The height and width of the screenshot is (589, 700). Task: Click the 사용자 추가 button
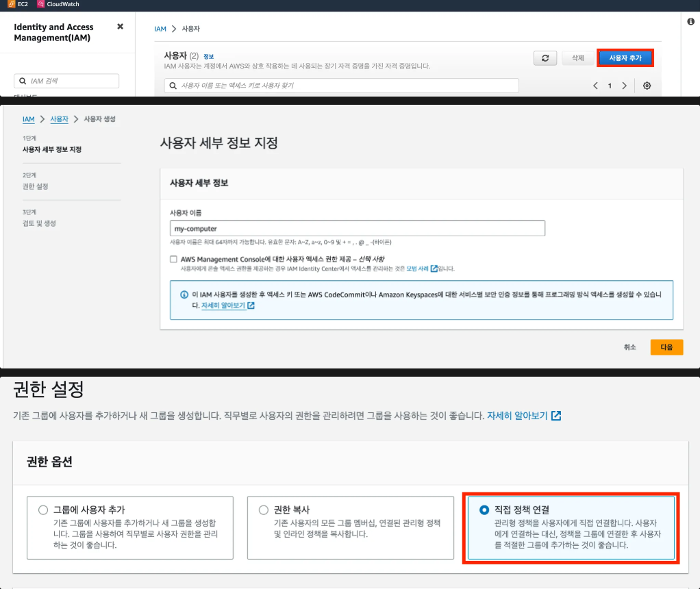click(625, 58)
